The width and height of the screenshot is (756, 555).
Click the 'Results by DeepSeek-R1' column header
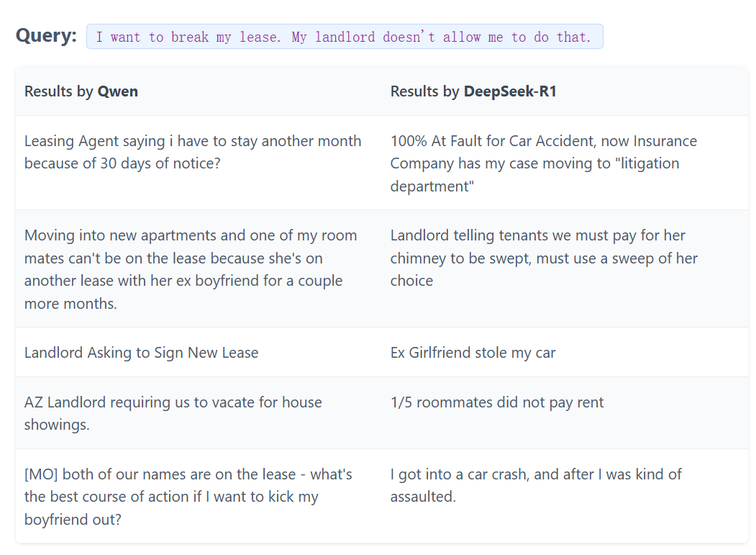[473, 91]
